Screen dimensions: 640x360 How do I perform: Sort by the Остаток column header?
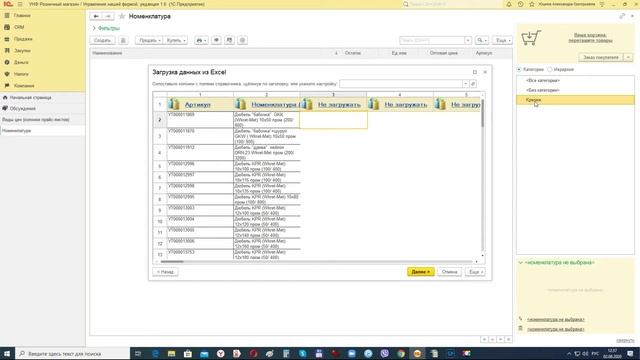tap(353, 53)
